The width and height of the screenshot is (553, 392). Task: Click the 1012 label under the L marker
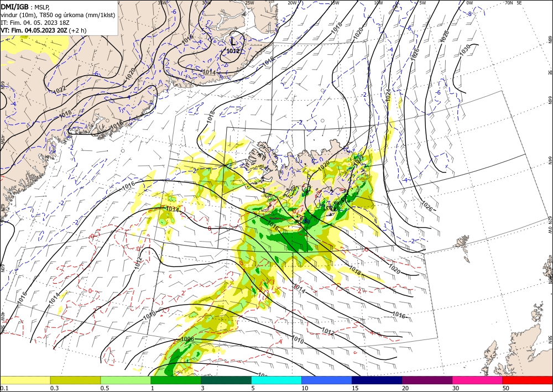[x=233, y=51]
